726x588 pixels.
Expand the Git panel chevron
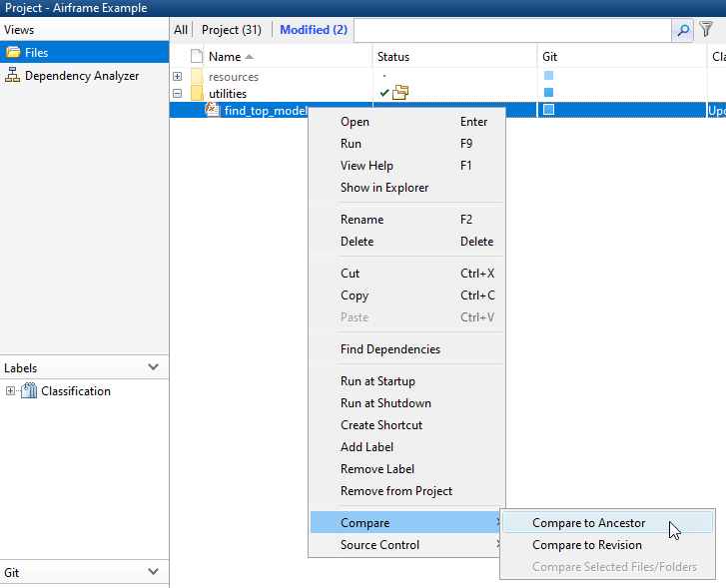click(x=153, y=572)
